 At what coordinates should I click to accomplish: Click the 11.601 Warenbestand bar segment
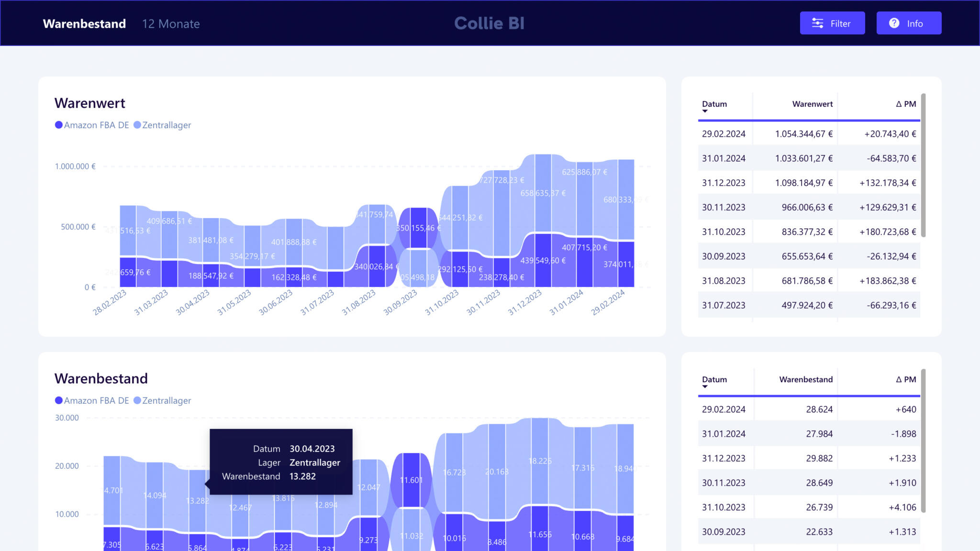coord(411,480)
